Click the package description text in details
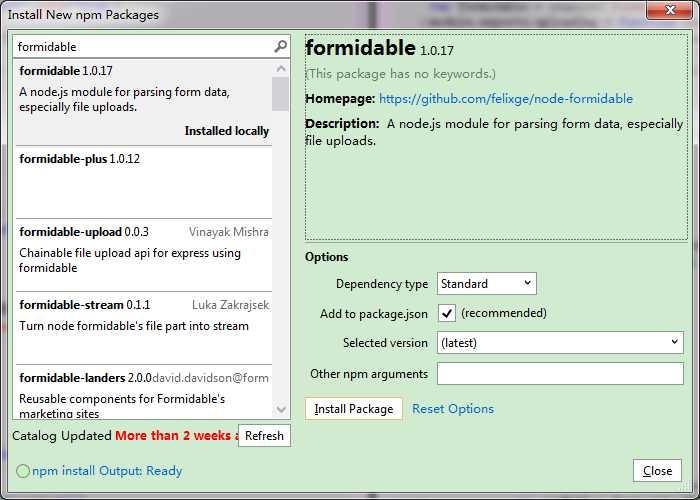 (494, 132)
